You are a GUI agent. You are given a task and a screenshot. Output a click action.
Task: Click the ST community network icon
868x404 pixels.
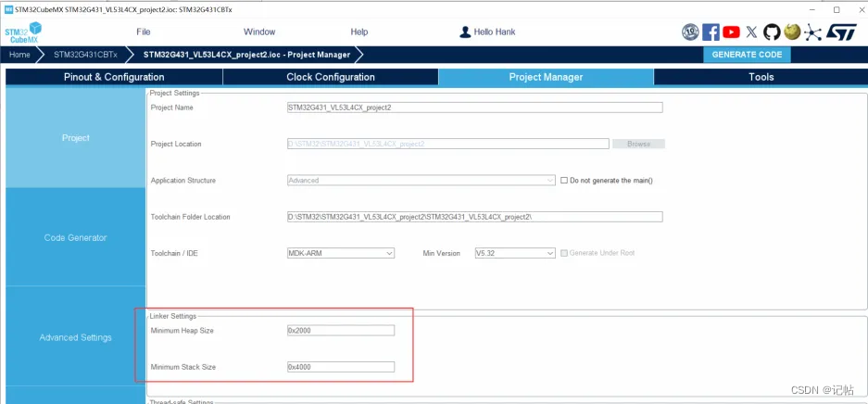(813, 32)
